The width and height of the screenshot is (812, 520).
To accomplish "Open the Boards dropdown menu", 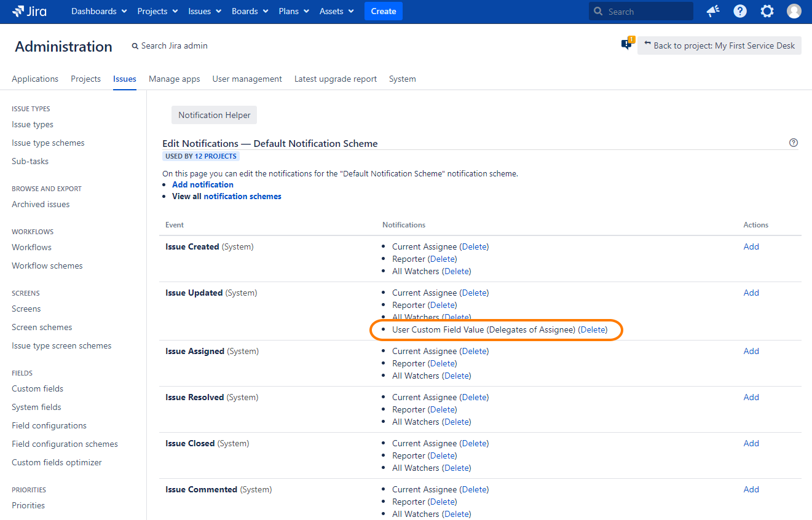I will [250, 12].
